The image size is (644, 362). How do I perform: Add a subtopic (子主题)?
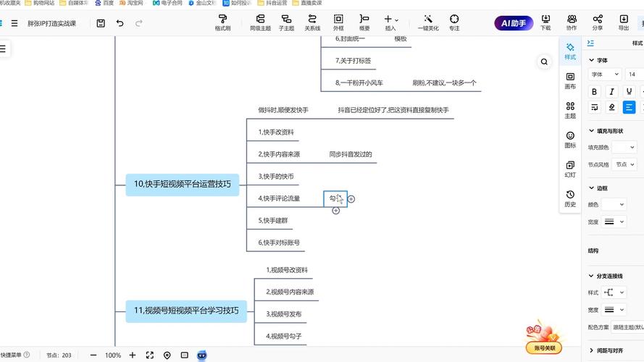point(286,22)
